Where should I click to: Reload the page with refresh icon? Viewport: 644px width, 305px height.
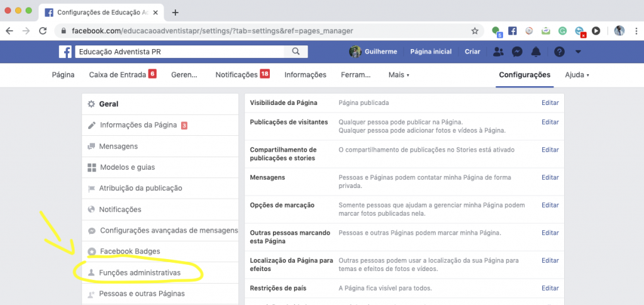(43, 31)
